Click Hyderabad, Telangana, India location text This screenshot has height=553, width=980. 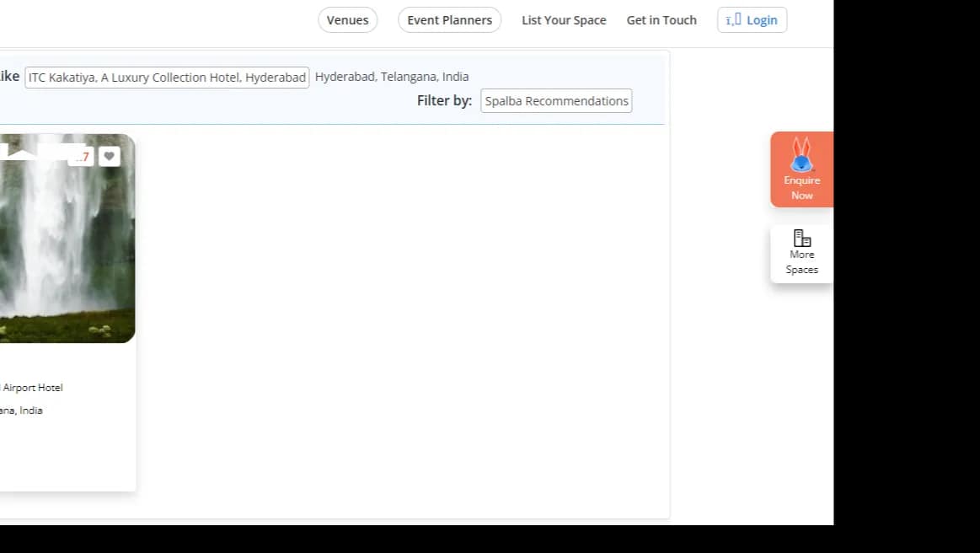pyautogui.click(x=392, y=77)
